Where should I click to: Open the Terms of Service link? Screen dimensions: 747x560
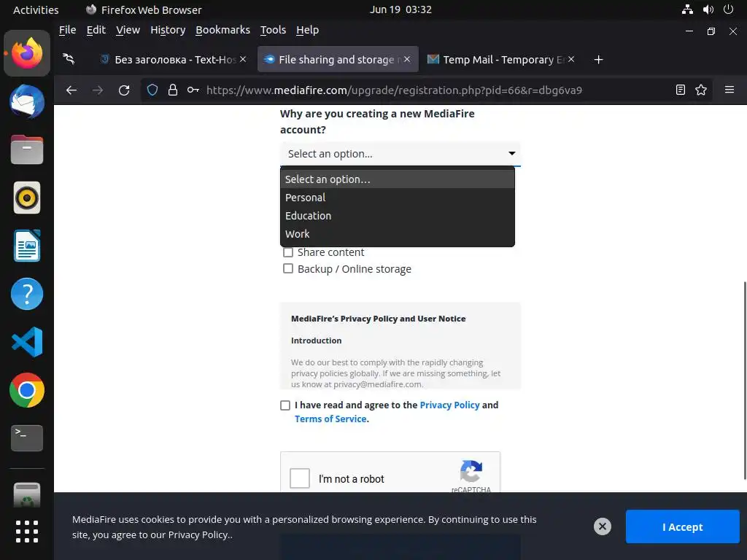330,419
